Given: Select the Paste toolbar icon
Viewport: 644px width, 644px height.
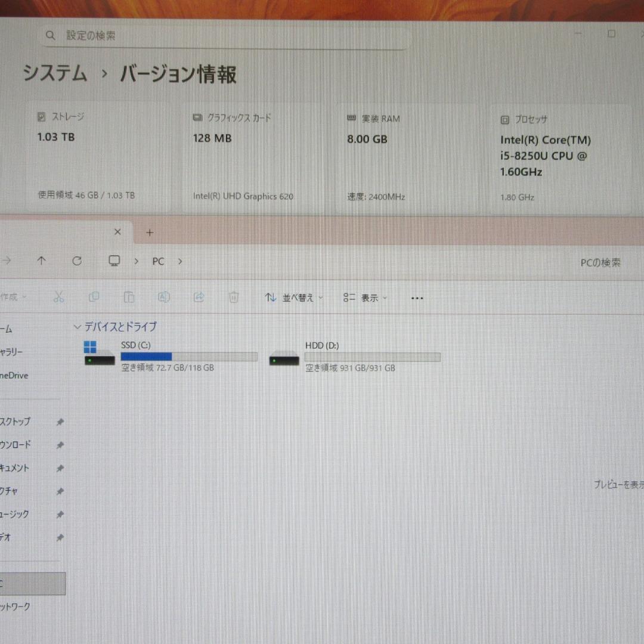Looking at the screenshot, I should click(x=129, y=296).
